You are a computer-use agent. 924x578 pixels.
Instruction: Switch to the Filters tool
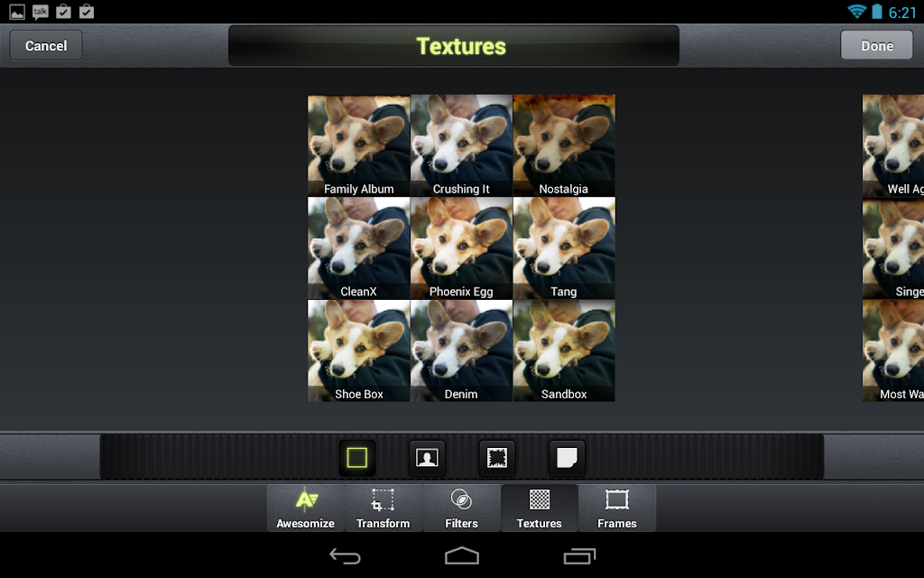coord(461,508)
